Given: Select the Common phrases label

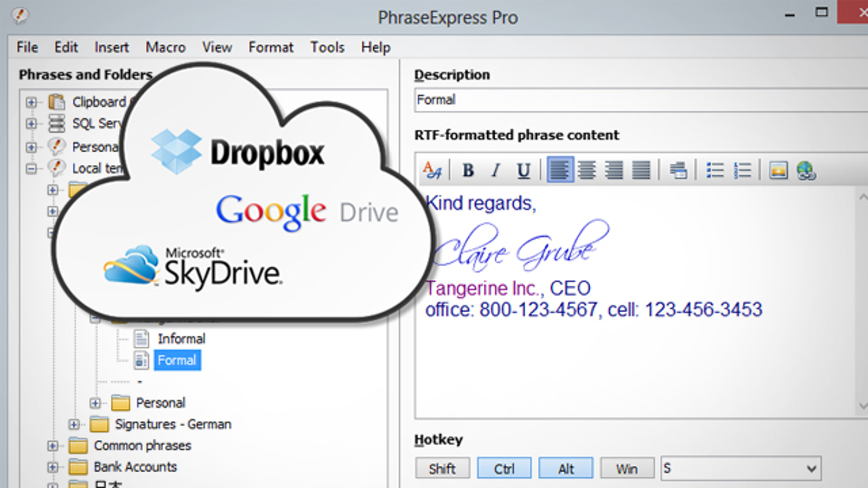Looking at the screenshot, I should pos(143,446).
